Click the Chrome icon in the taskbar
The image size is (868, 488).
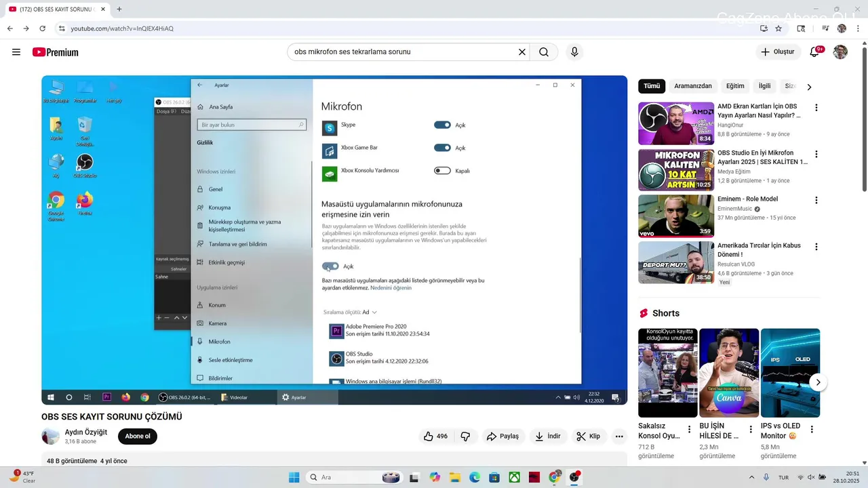coord(555,478)
